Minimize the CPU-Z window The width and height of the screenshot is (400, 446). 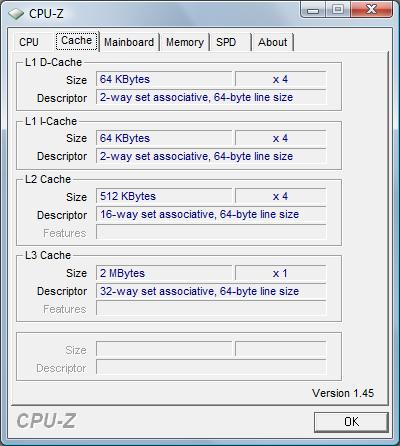coord(313,10)
